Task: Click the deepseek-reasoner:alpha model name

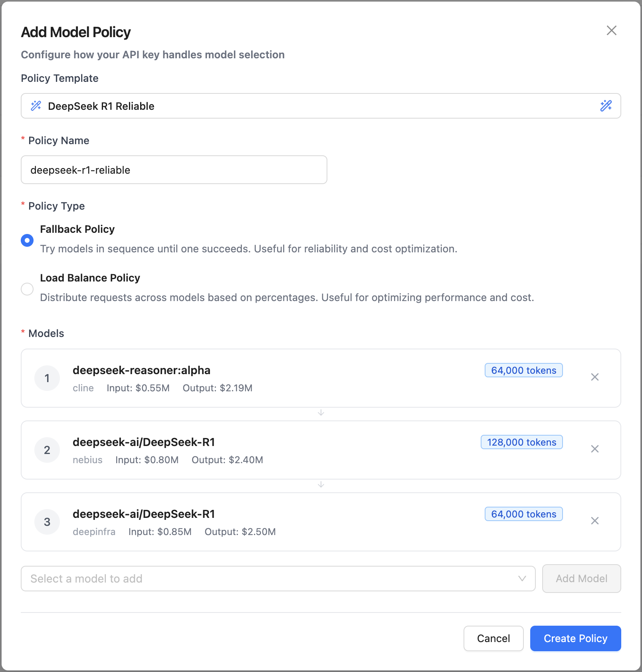Action: pos(141,370)
